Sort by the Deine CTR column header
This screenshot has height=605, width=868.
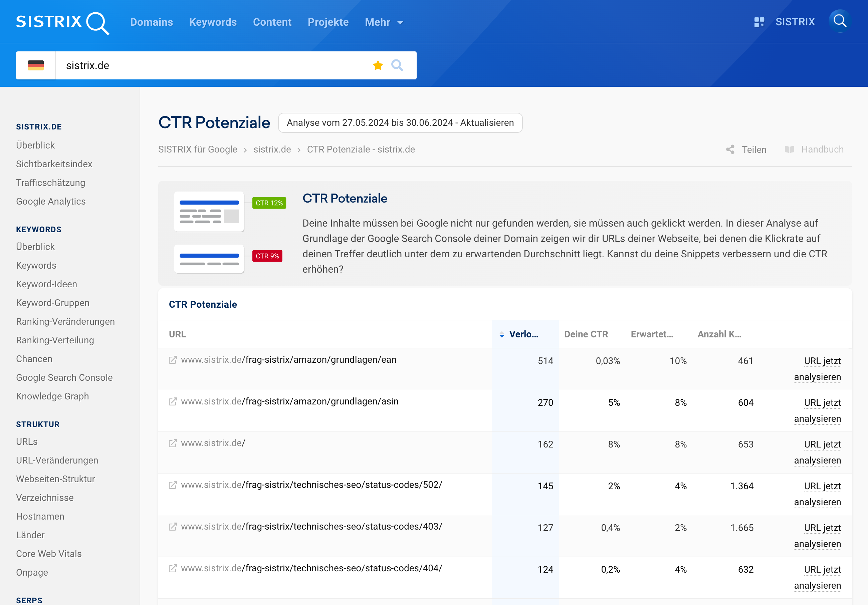pyautogui.click(x=586, y=334)
